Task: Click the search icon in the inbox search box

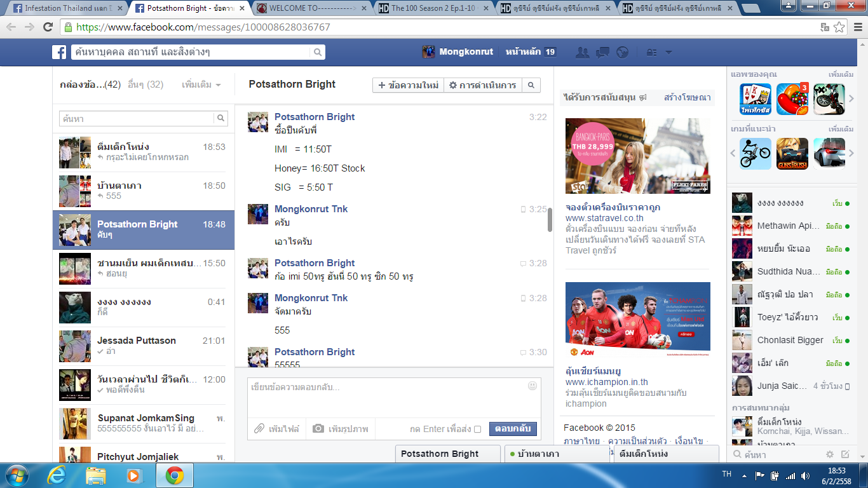Action: [x=221, y=118]
